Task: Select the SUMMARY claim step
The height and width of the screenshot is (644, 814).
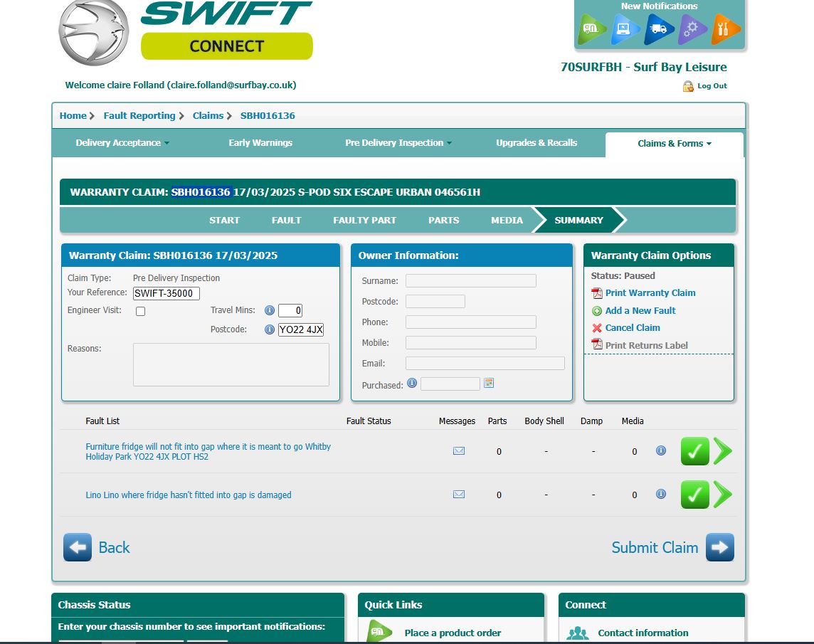Action: 578,220
